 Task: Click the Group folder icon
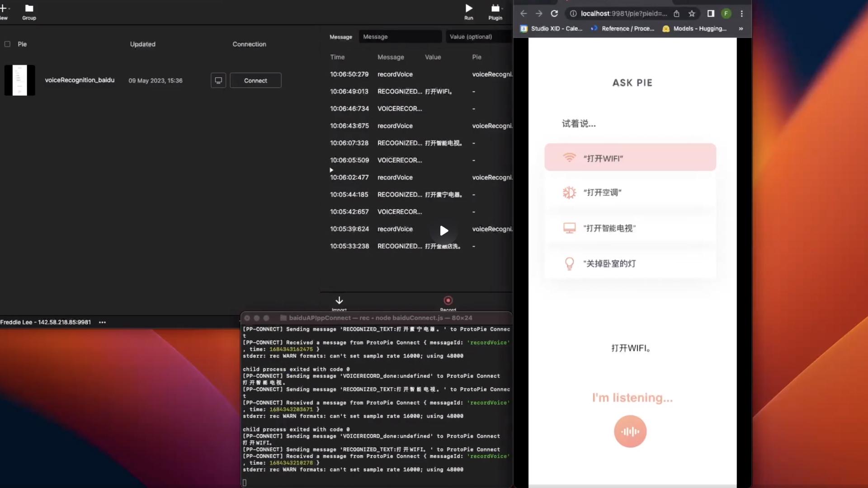(x=29, y=9)
